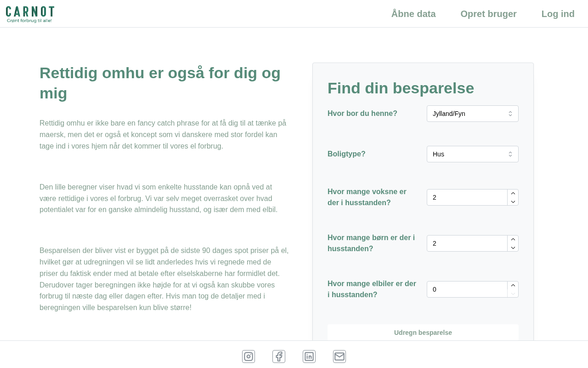The image size is (588, 368).
Task: Increase number of children with up arrow
Action: click(x=513, y=240)
